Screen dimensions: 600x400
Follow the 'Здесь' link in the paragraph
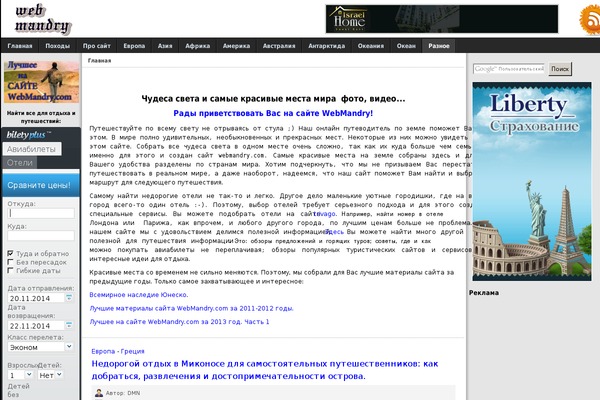335,232
